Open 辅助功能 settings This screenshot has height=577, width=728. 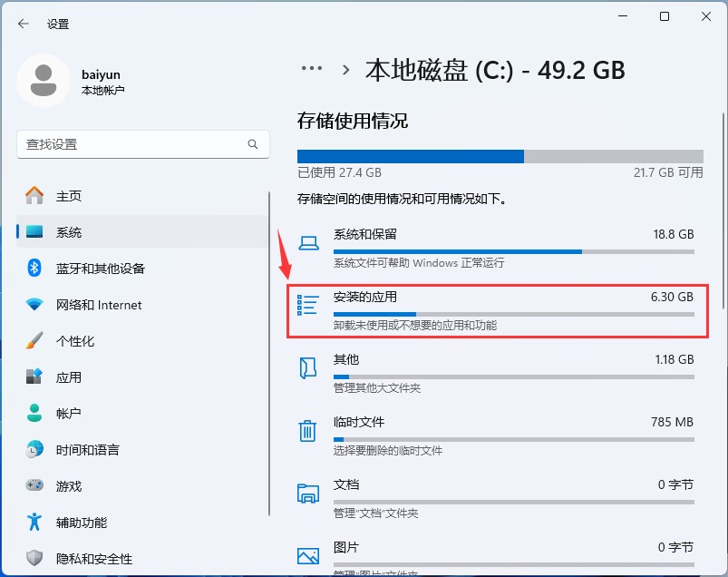[x=142, y=522]
